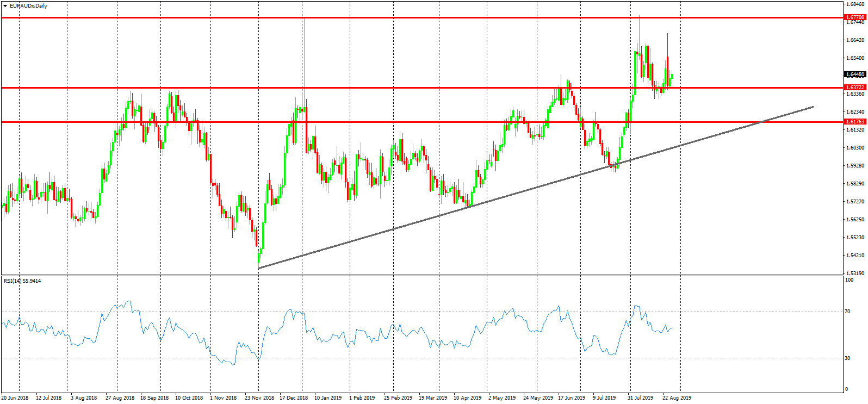Click the 1.57270 price scale value
Viewport: 868px width, 404px height.
click(855, 202)
